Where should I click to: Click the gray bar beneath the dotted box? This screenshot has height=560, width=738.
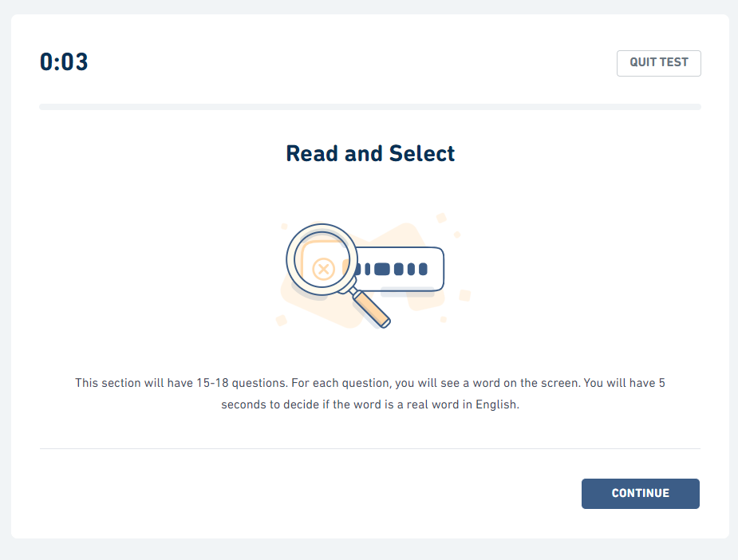point(407,291)
